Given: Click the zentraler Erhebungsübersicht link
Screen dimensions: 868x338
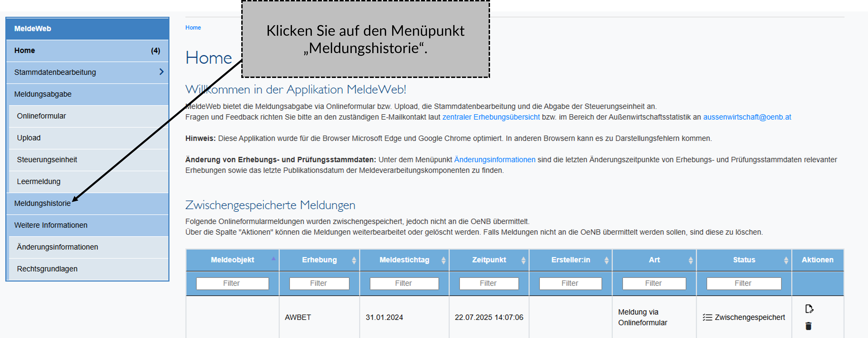Looking at the screenshot, I should click(x=491, y=117).
